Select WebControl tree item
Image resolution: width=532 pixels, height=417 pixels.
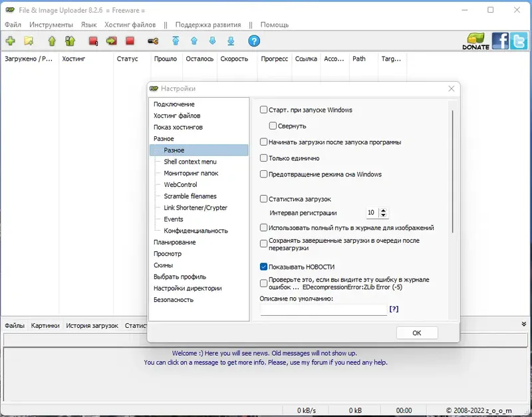point(180,185)
